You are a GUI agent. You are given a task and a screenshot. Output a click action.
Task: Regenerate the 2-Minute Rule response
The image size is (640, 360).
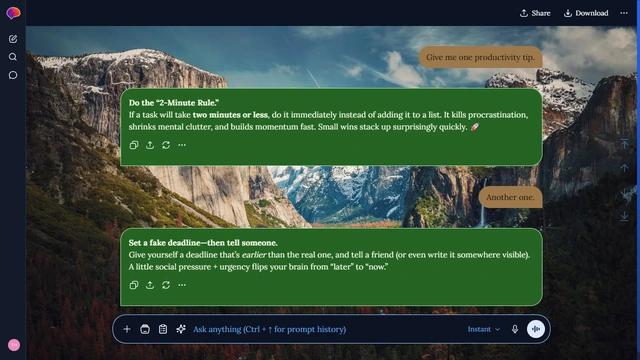click(166, 145)
